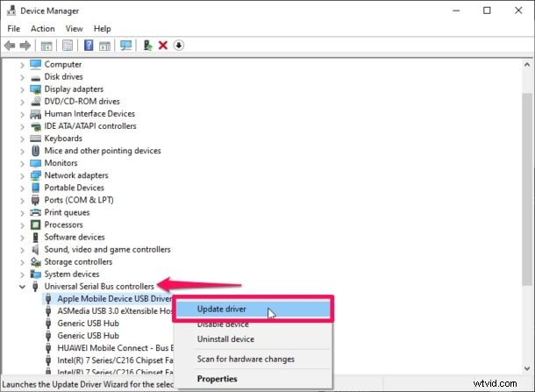Click the Processors chip icon
Screen dimensions: 535x392
[x=35, y=225]
